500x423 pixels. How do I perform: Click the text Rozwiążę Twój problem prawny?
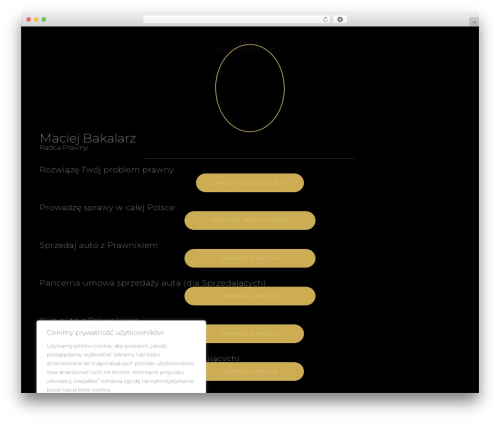pyautogui.click(x=107, y=170)
